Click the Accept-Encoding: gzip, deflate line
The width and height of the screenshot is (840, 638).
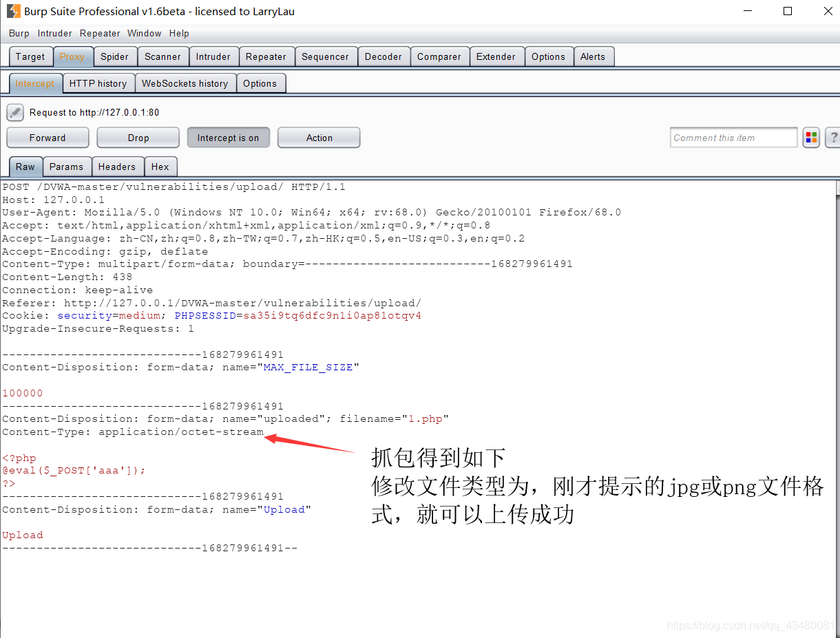[x=105, y=251]
